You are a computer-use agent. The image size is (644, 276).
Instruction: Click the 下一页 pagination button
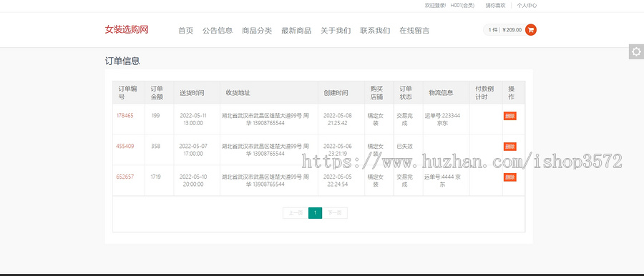pyautogui.click(x=335, y=213)
